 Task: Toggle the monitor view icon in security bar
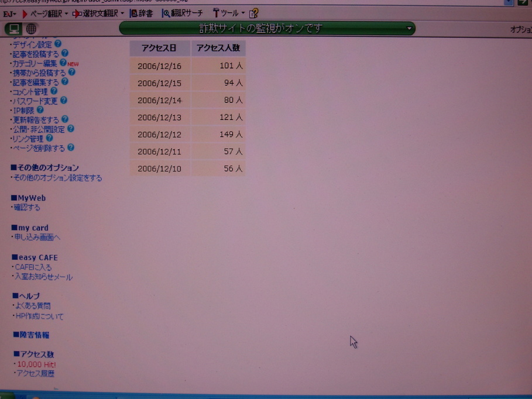(x=13, y=29)
